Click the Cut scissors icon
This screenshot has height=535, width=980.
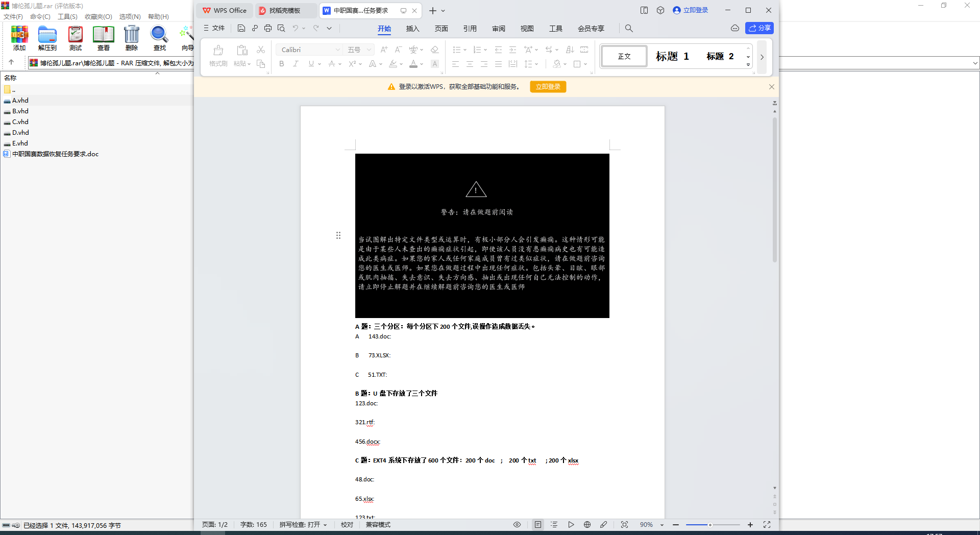pos(261,50)
